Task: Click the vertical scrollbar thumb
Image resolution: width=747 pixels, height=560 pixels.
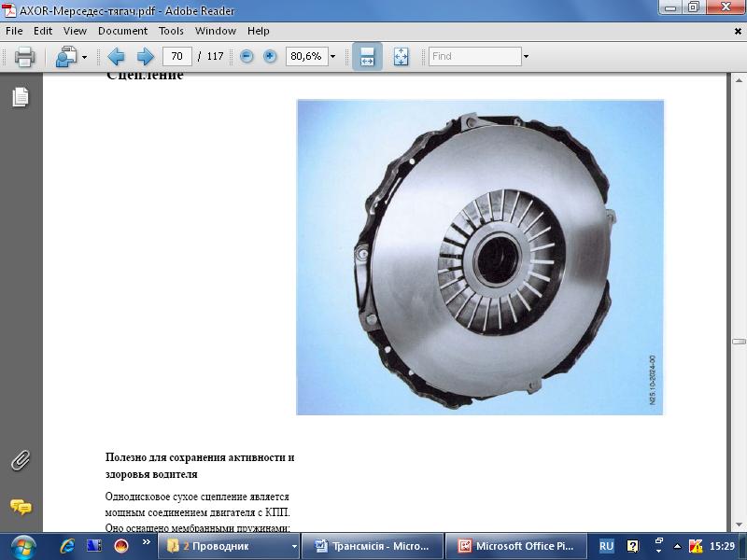Action: tap(739, 342)
